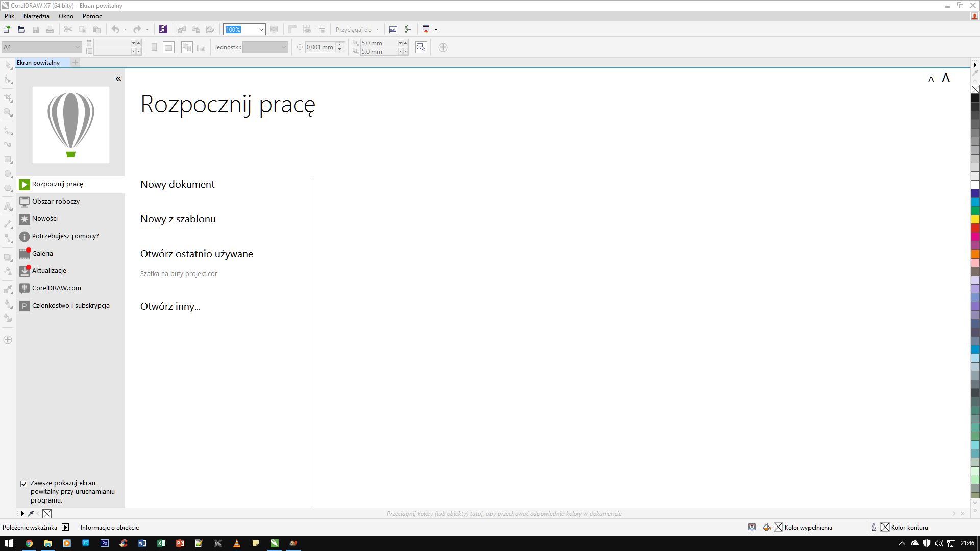The width and height of the screenshot is (980, 551).
Task: Toggle portrait page orientation button
Action: [x=154, y=47]
